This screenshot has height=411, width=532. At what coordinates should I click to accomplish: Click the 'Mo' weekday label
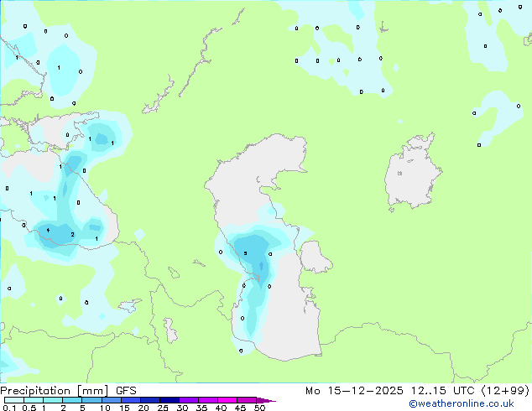pos(313,391)
